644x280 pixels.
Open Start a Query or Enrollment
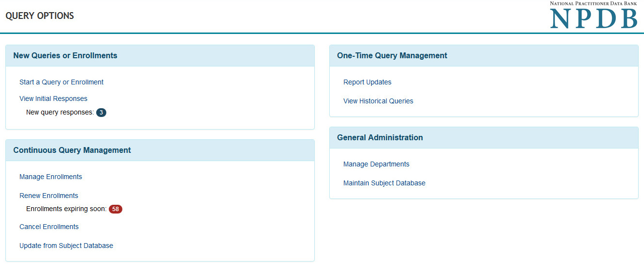point(61,82)
